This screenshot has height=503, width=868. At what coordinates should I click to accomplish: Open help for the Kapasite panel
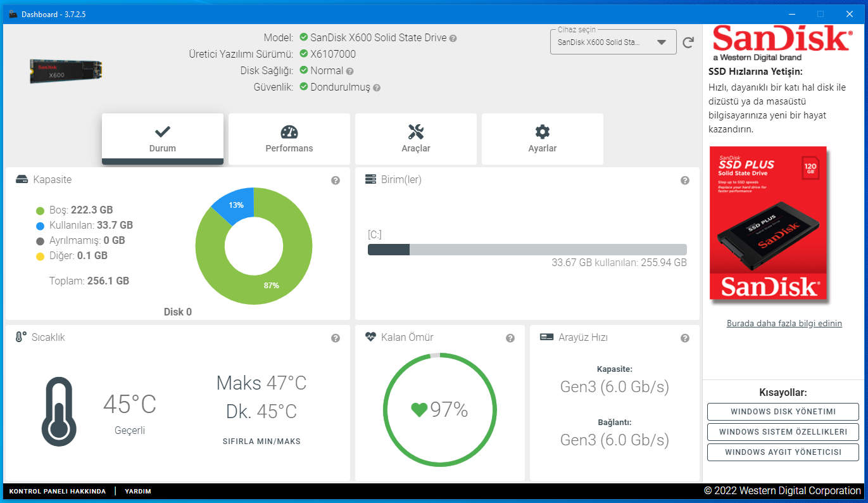[336, 181]
